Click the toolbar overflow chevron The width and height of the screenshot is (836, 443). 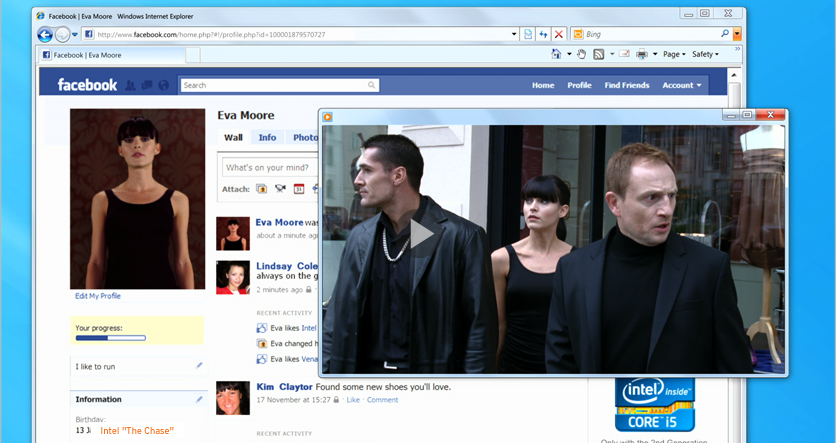pos(738,49)
